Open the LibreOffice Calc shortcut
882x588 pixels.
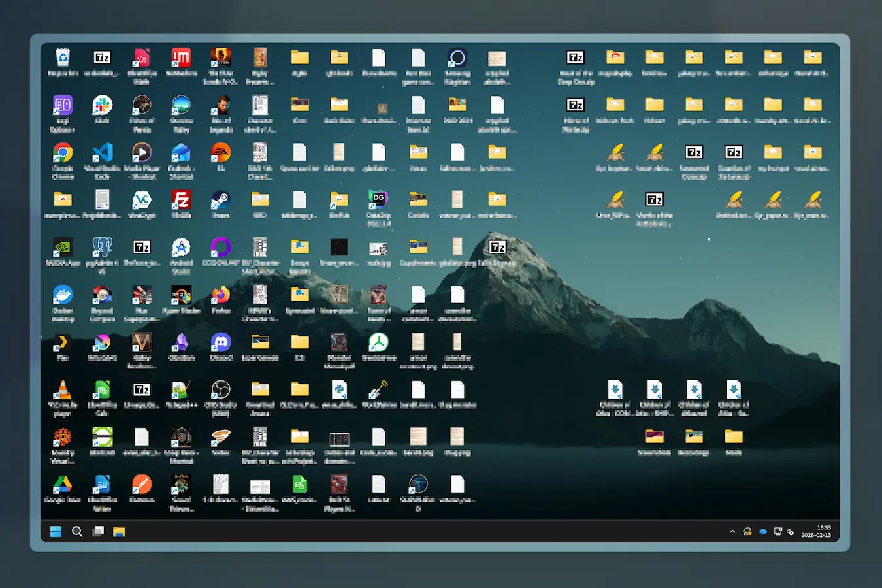102,389
